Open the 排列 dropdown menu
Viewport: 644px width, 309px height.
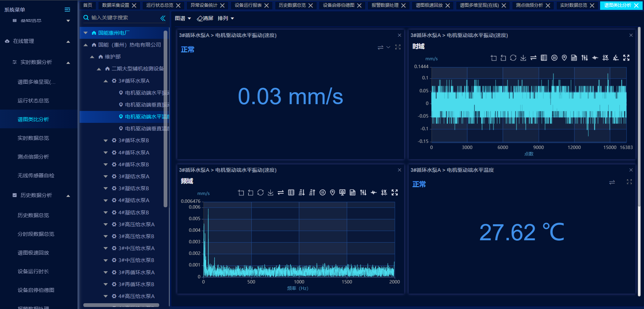[226, 18]
